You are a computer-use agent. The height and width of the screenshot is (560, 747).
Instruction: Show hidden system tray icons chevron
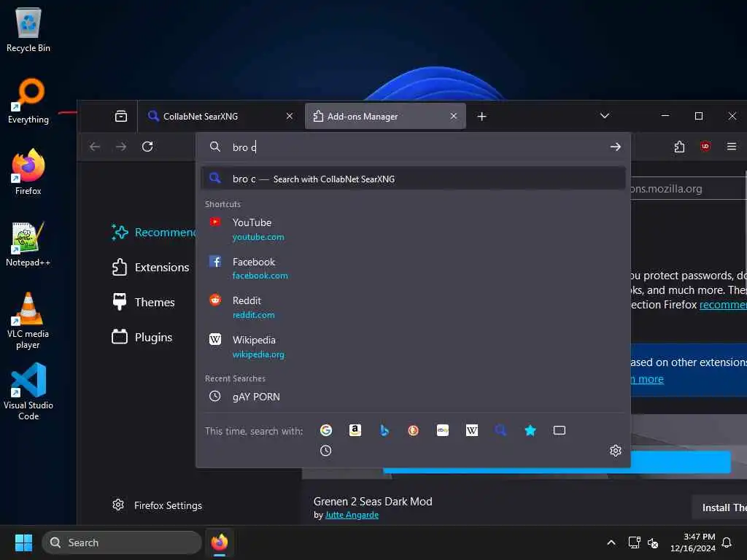tap(611, 542)
